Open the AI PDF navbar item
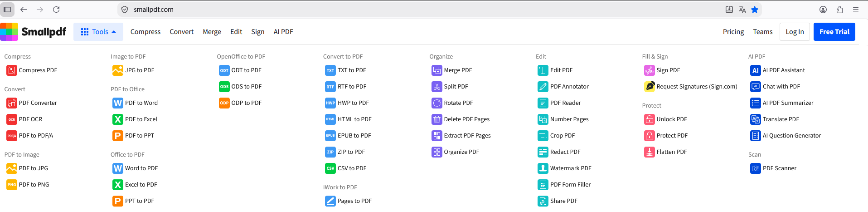 pos(283,32)
